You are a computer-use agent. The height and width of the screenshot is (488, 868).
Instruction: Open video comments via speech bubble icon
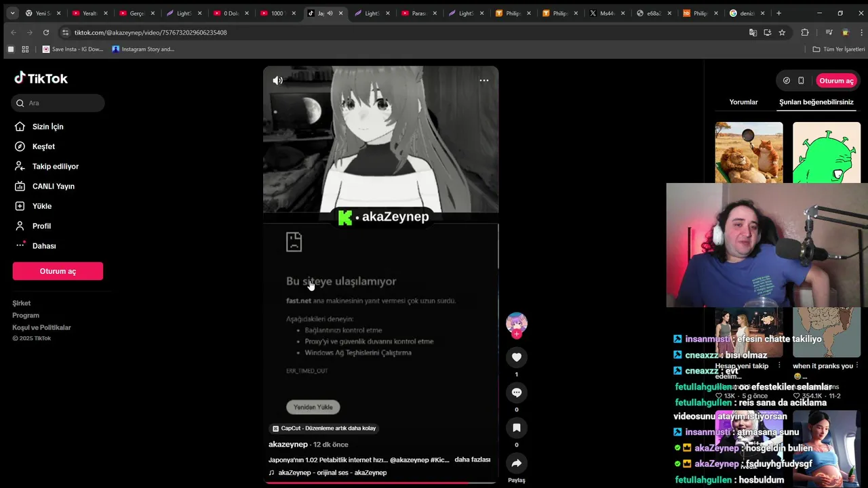click(517, 392)
